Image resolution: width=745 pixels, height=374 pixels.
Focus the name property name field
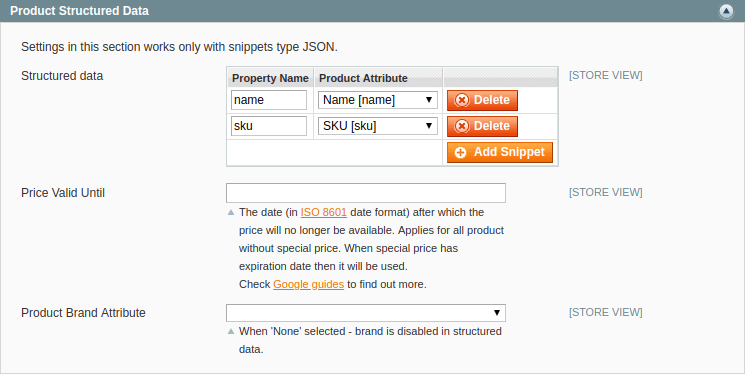pos(269,100)
